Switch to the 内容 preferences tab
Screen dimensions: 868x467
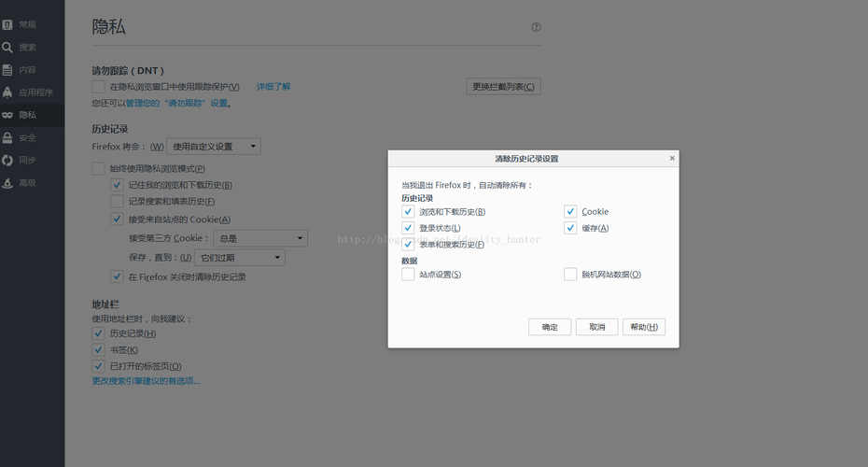coord(32,70)
